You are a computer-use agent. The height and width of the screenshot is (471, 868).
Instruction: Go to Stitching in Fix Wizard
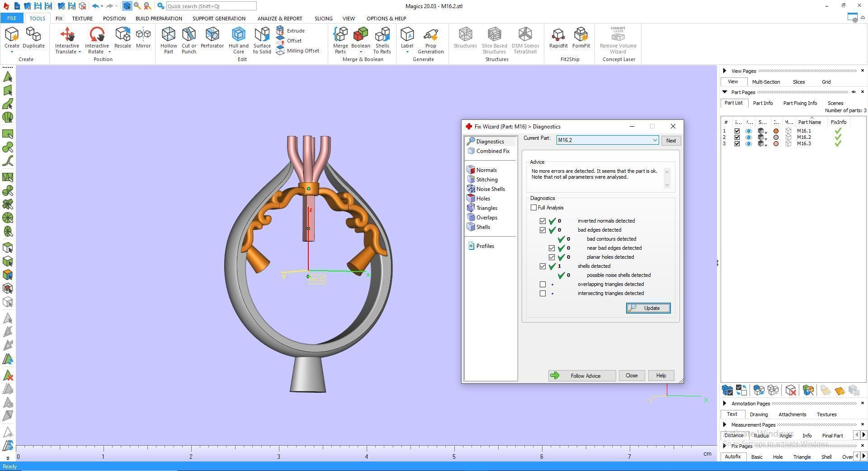click(487, 180)
